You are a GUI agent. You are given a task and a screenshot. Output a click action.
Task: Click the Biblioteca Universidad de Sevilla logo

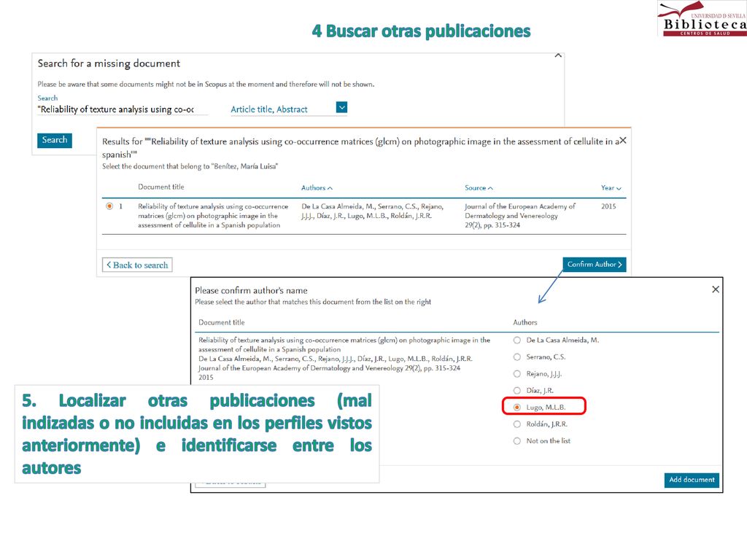pyautogui.click(x=703, y=18)
